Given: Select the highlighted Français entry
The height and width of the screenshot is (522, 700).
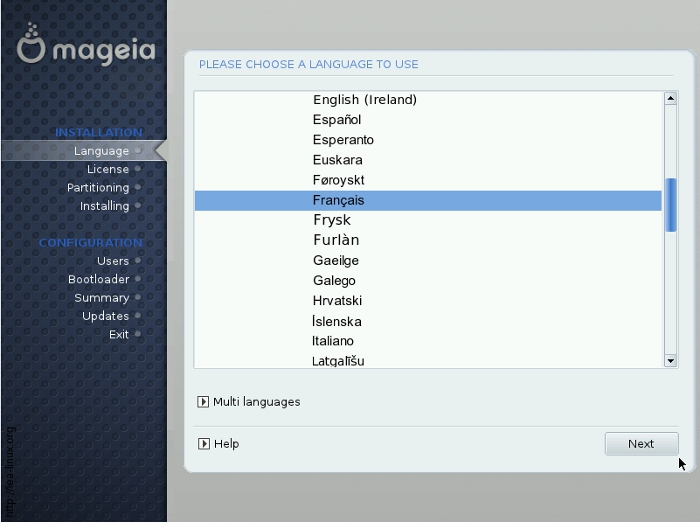Looking at the screenshot, I should click(338, 200).
